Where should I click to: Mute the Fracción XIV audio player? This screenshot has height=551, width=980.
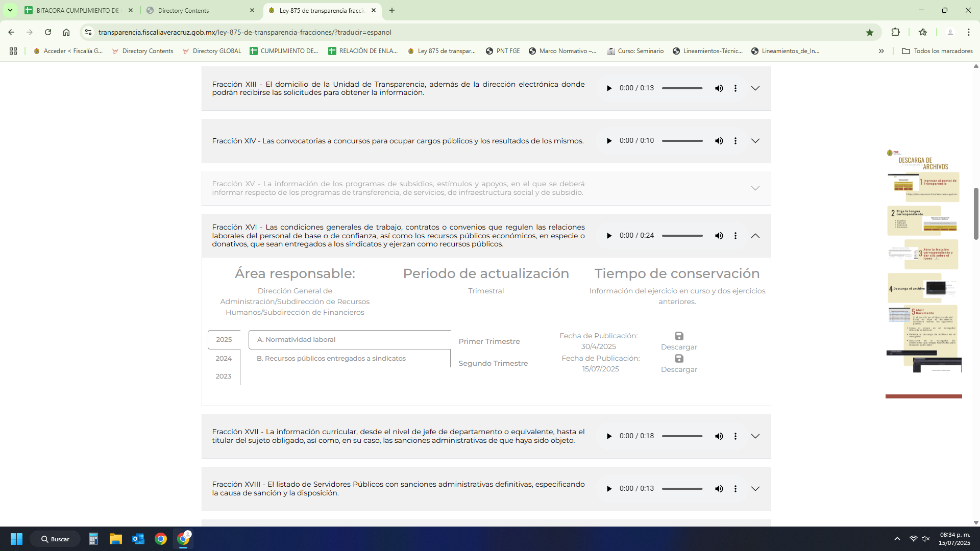pos(719,141)
